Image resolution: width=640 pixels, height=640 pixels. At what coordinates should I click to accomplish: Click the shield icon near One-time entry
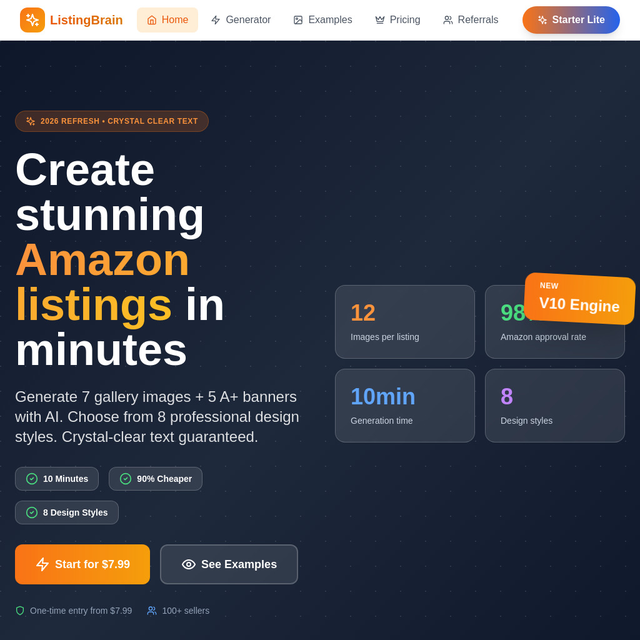point(20,611)
